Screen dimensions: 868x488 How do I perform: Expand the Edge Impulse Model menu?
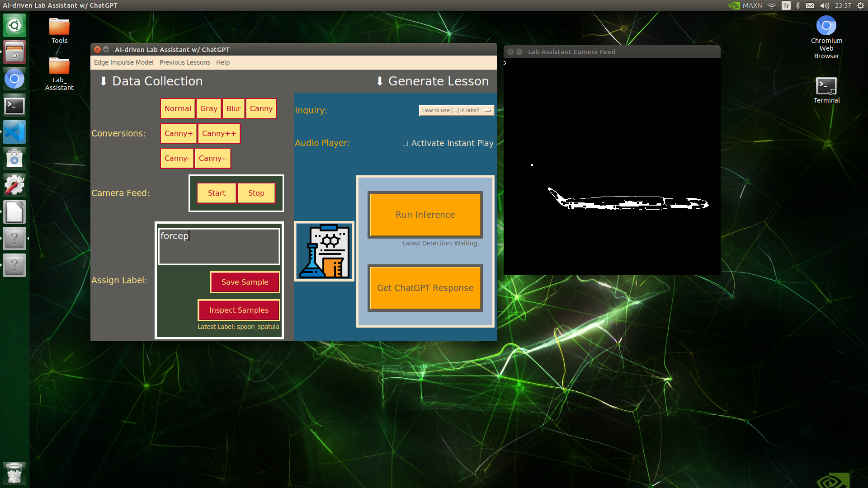coord(123,62)
